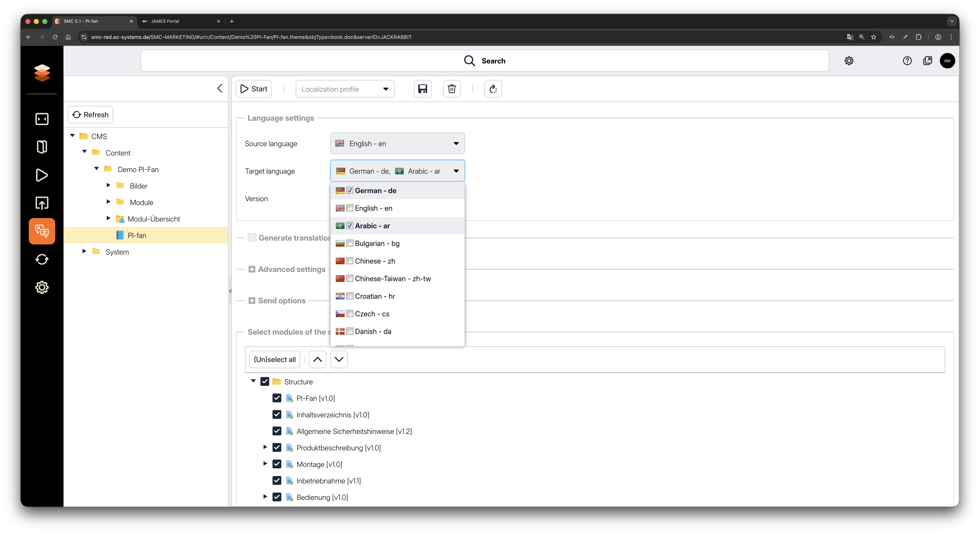The height and width of the screenshot is (534, 980).
Task: Click the (Un)select all button
Action: 274,359
